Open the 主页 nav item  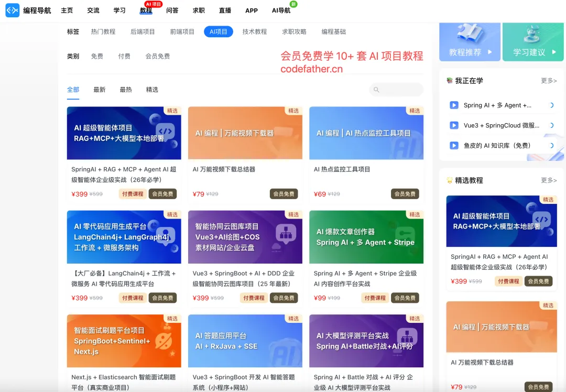[67, 10]
